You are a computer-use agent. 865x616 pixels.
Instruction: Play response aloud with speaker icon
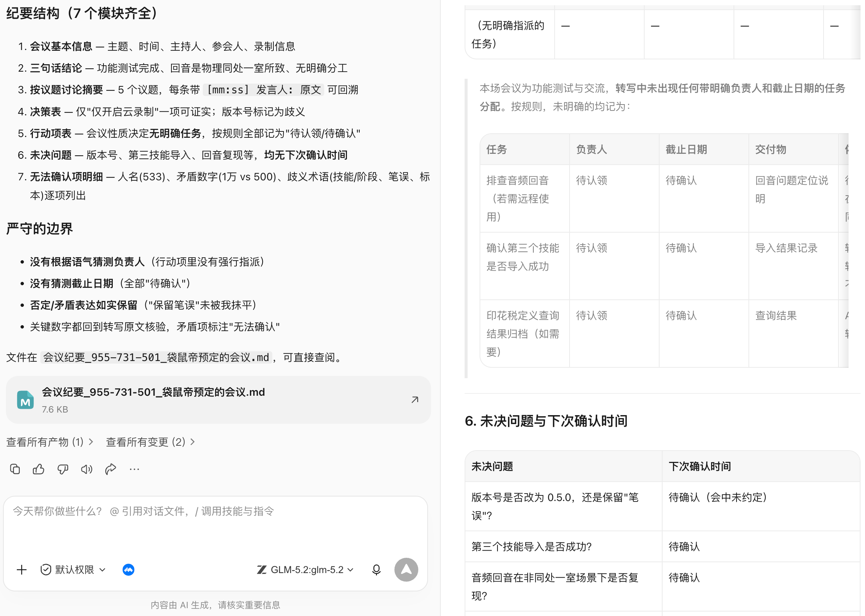tap(87, 469)
